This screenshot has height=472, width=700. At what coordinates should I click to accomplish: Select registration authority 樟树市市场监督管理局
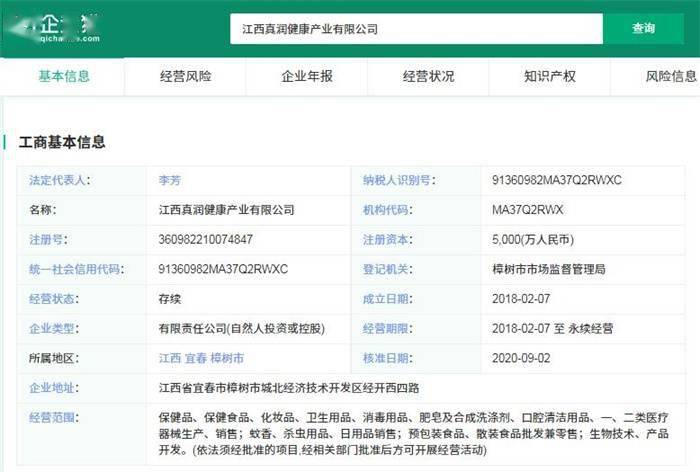tap(549, 269)
